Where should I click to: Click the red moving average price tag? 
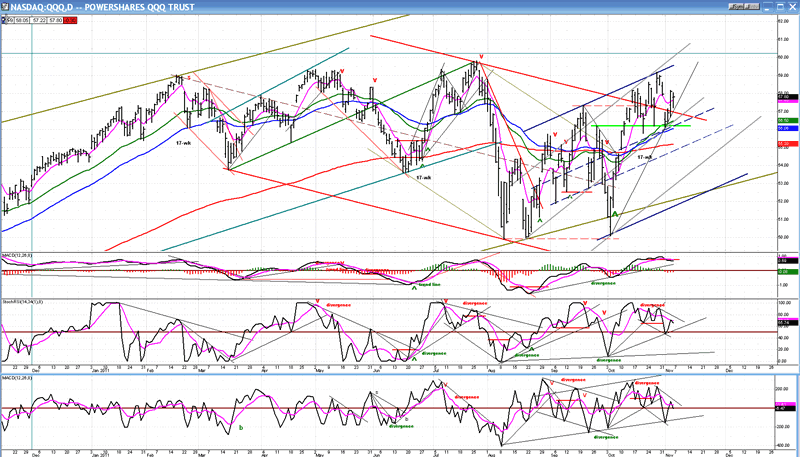(x=788, y=144)
